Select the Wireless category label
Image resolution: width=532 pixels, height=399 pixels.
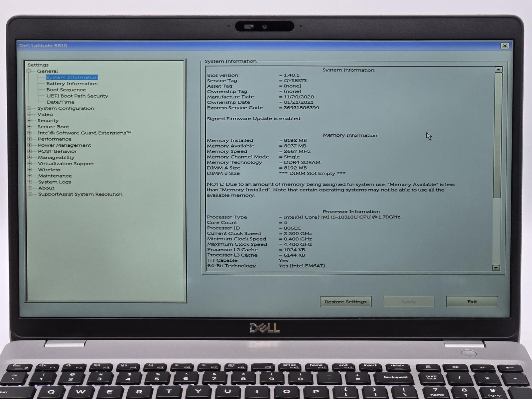pyautogui.click(x=49, y=170)
